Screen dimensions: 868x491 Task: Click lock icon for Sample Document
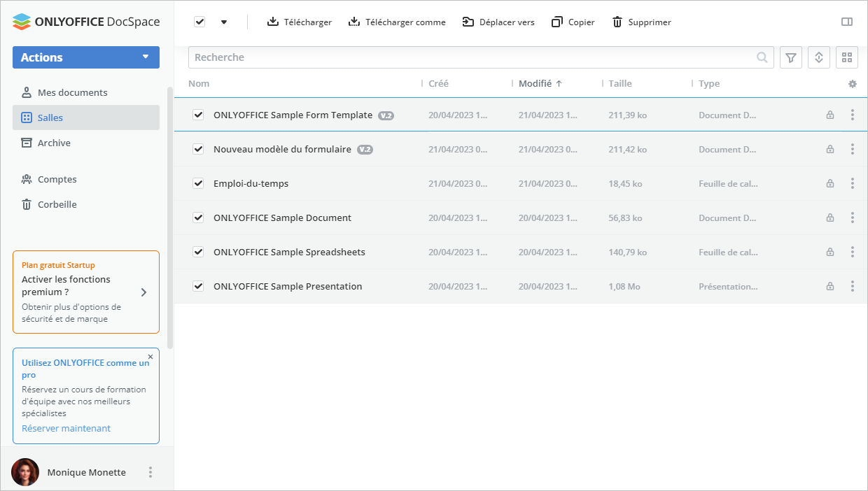829,218
